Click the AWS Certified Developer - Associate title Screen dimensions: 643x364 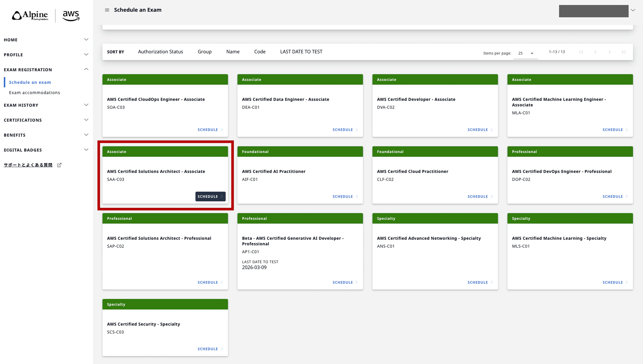[x=416, y=99]
